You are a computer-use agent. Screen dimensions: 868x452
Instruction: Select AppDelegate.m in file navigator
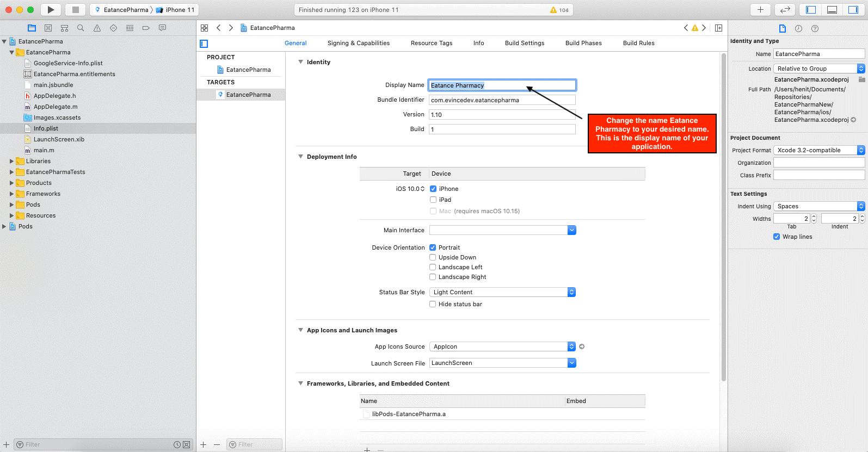[56, 107]
